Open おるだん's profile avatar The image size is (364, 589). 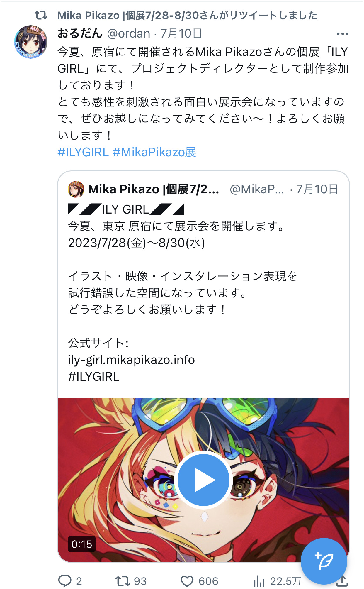click(x=31, y=42)
